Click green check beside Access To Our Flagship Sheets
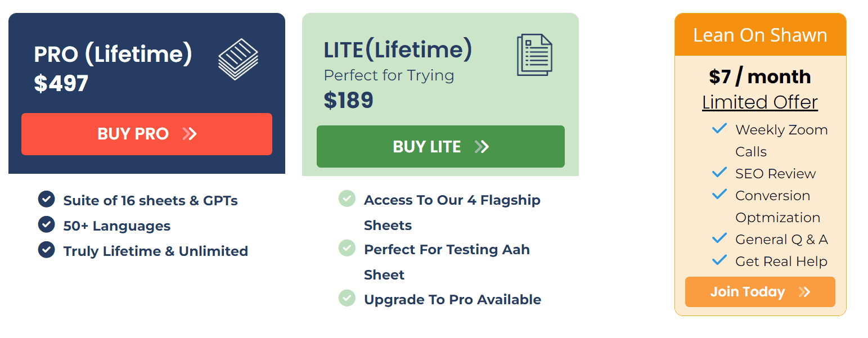868x338 pixels. 347,199
